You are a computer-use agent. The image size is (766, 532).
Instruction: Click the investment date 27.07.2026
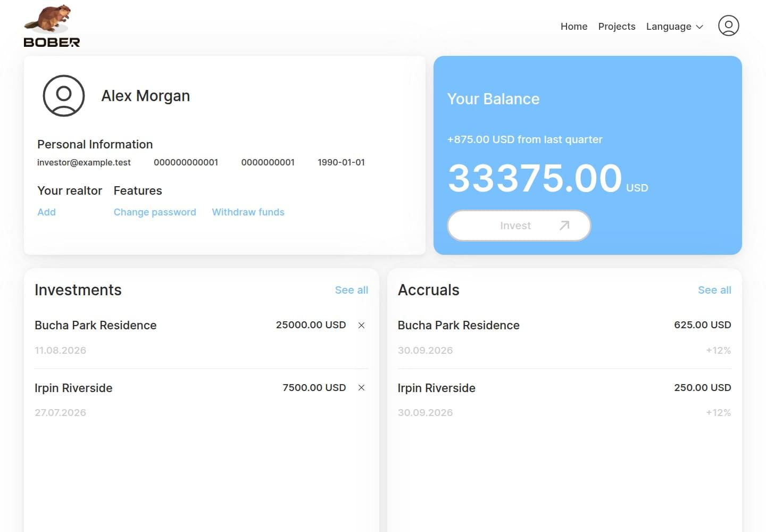(60, 413)
